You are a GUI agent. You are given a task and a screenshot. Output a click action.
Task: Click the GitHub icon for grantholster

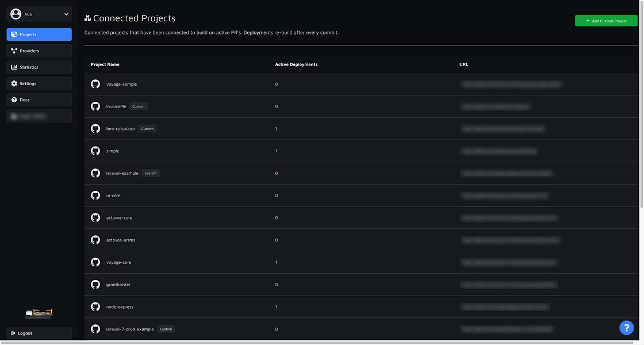tap(95, 284)
